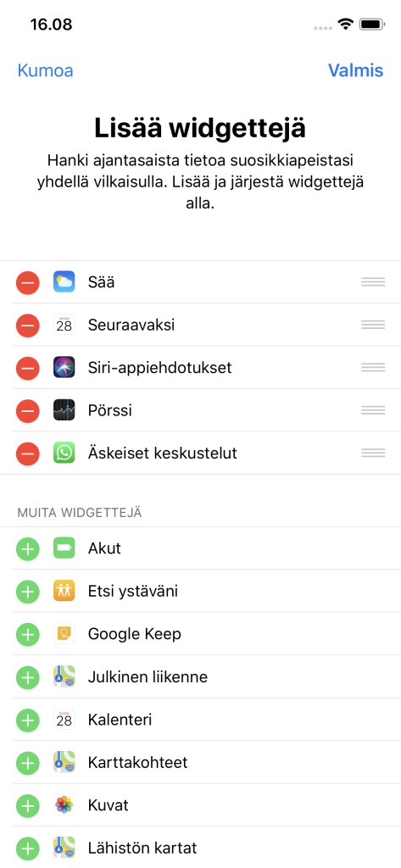The width and height of the screenshot is (401, 868).
Task: Add the Google Keep widget with the green plus
Action: pos(27,634)
